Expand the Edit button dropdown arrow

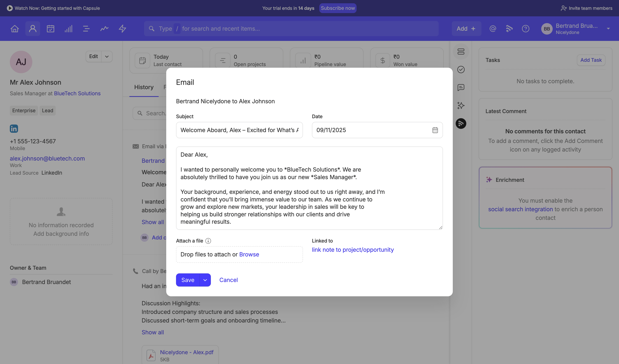tap(107, 56)
